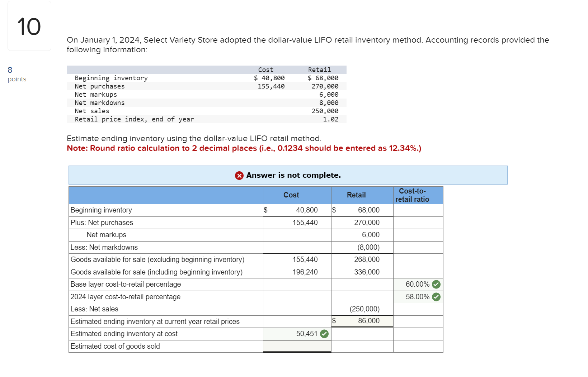Click '2024 layer cost-to-retail percentage' row label
The height and width of the screenshot is (377, 588).
tap(126, 297)
